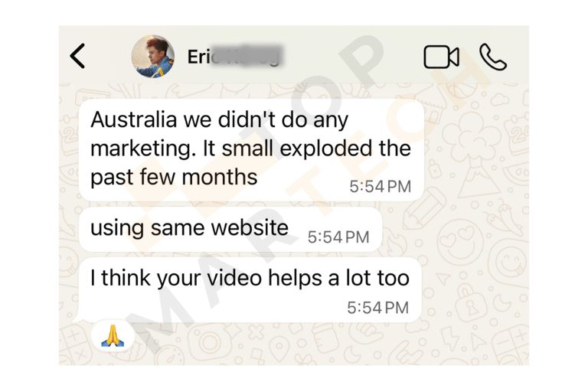Screen dimensions: 588x392
Task: Select the 'using same website' message
Action: pos(230,229)
